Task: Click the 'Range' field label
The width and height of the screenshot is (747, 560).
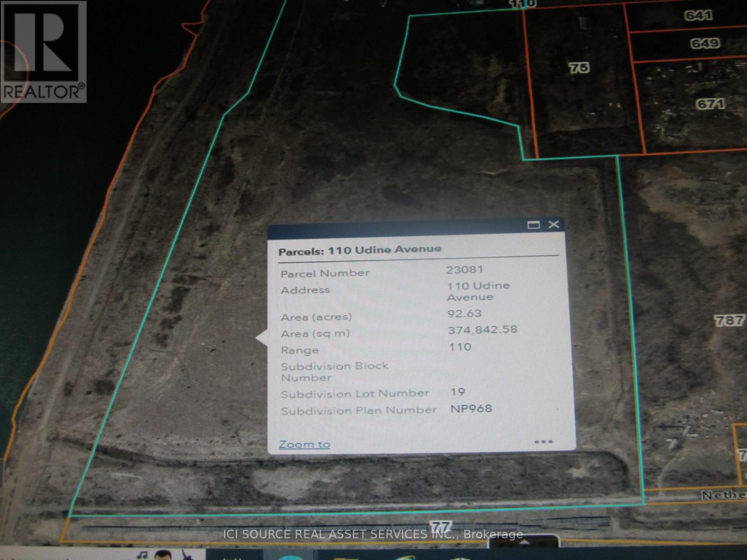Action: click(x=300, y=350)
